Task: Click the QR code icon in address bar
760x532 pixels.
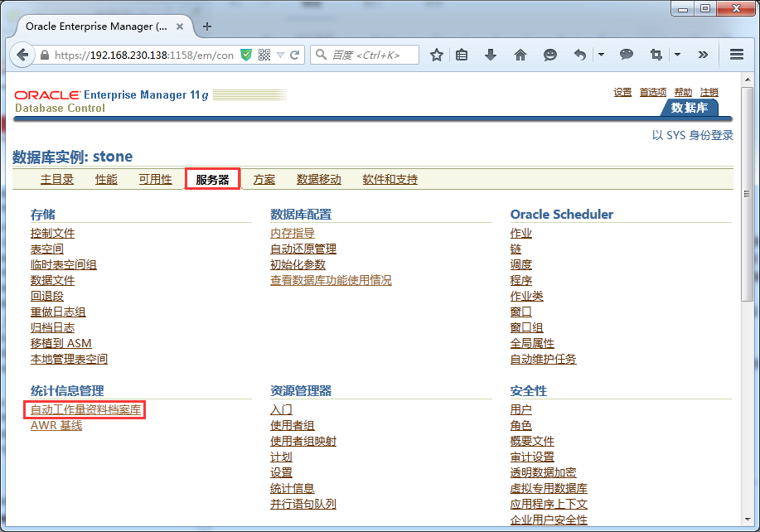Action: [x=264, y=56]
